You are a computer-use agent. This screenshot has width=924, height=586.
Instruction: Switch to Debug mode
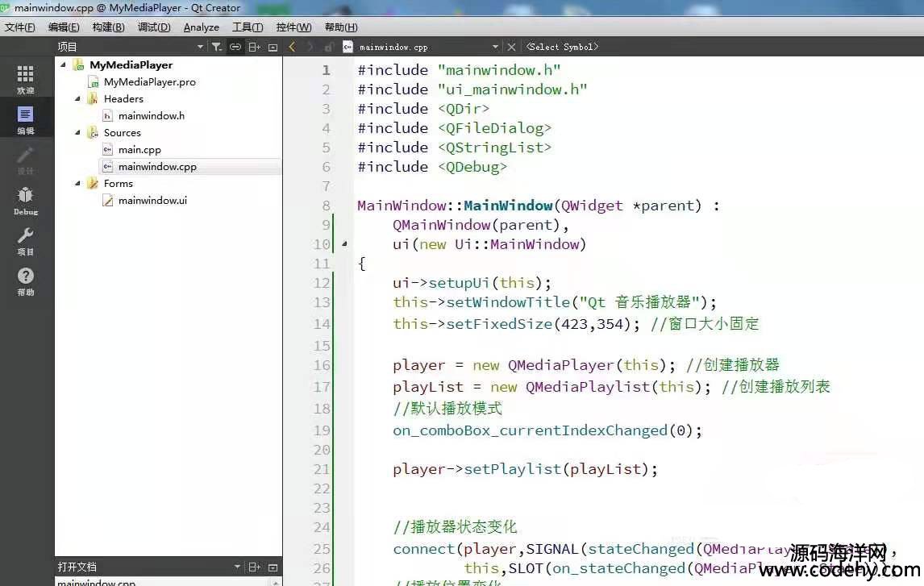click(x=25, y=201)
